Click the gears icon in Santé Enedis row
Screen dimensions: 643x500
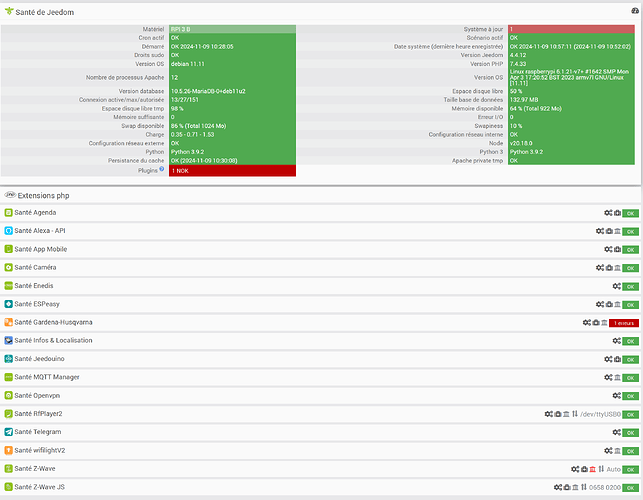[x=617, y=286]
